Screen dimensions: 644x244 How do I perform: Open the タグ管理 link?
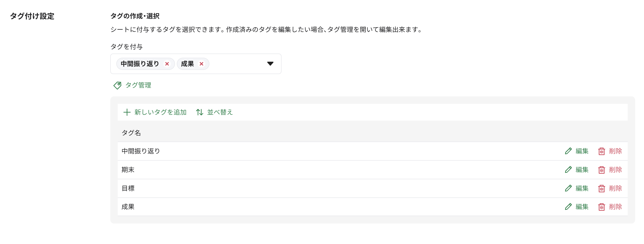pos(138,85)
